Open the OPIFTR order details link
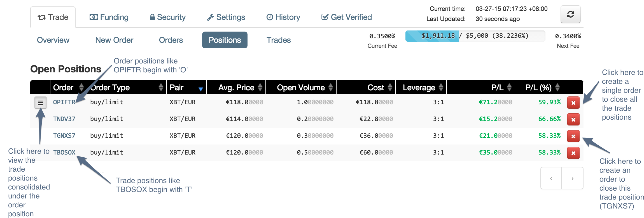This screenshot has height=218, width=644. pyautogui.click(x=64, y=102)
